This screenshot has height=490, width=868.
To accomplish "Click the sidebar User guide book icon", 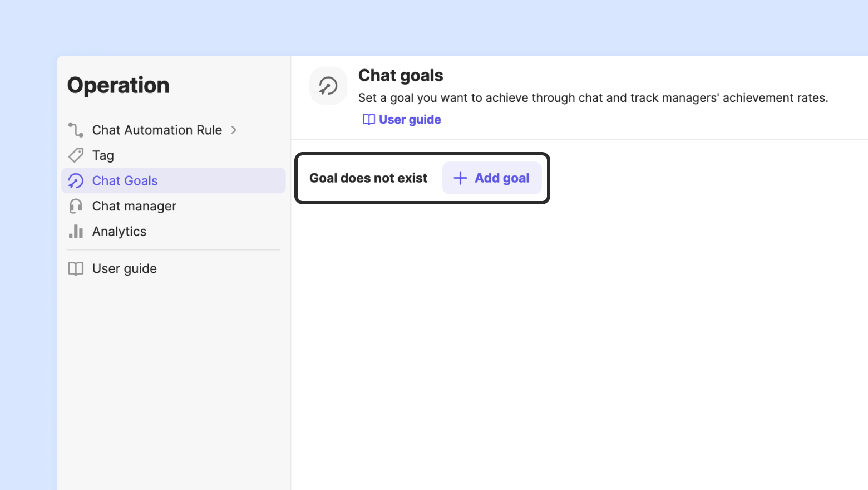I will point(76,268).
